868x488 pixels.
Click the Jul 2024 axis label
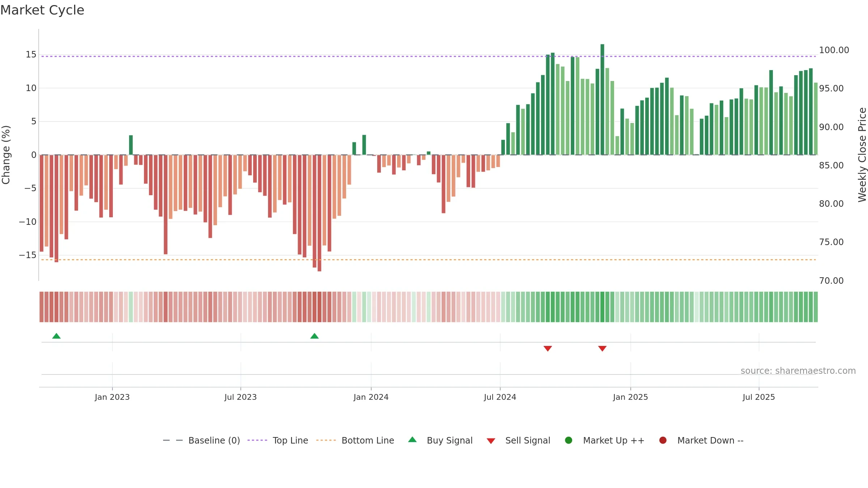click(500, 397)
